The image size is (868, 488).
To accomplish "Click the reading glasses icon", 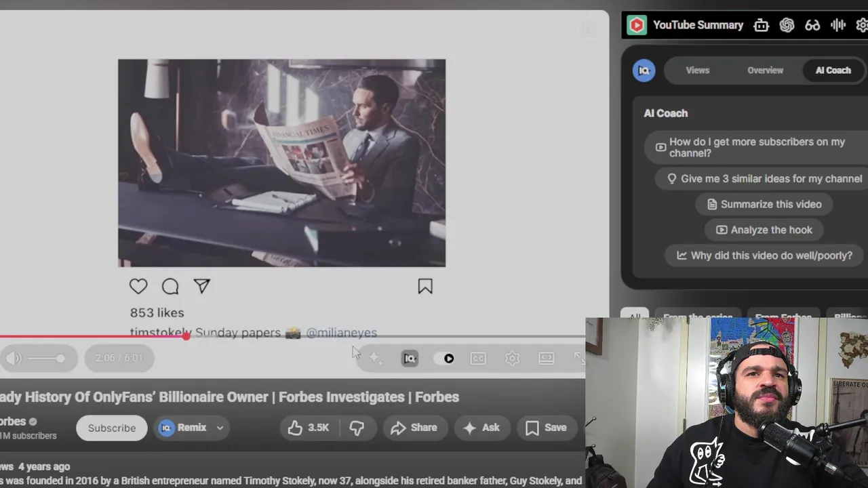I will click(812, 25).
